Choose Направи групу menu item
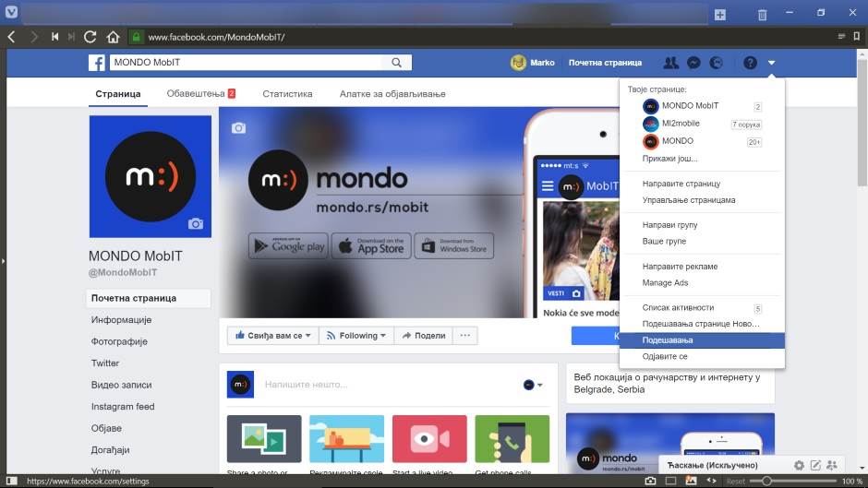868x488 pixels. pyautogui.click(x=669, y=225)
